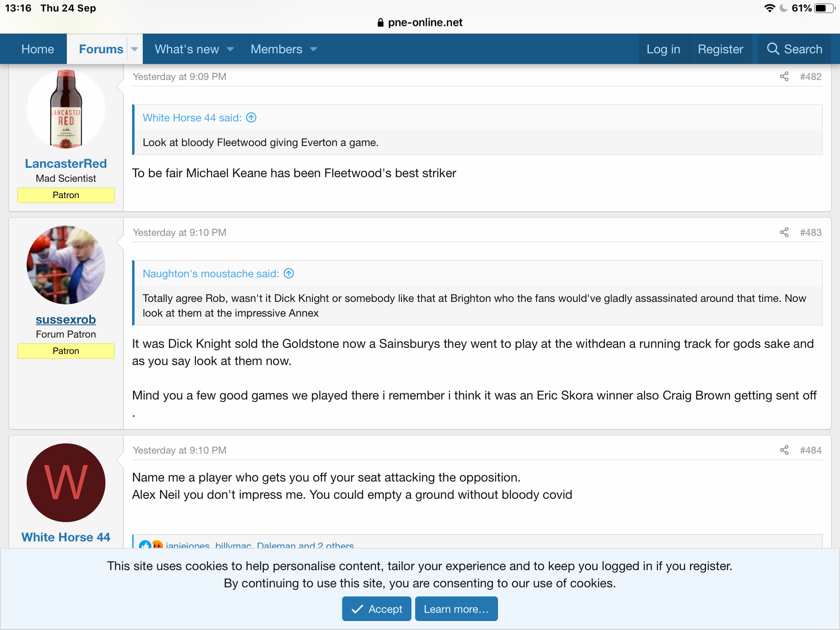Screen dimensions: 840x630
Task: Jump to Naughton's moustache quoted post arrow
Action: [289, 274]
